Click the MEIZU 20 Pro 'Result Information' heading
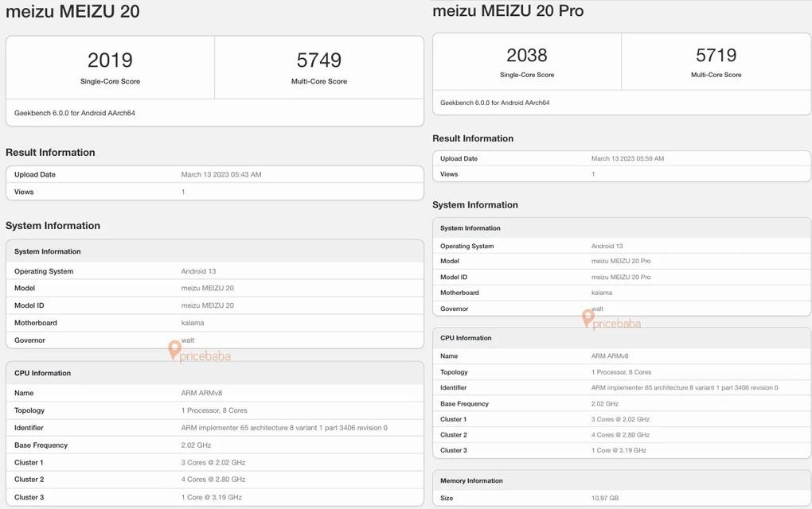Screen dimensions: 812x509 473,138
